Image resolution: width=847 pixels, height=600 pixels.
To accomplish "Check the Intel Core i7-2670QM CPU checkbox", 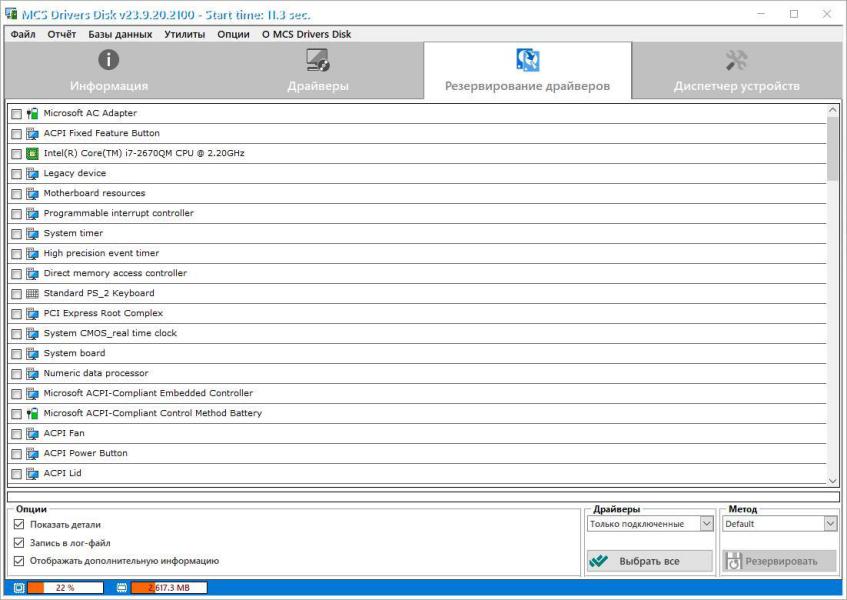I will (17, 154).
